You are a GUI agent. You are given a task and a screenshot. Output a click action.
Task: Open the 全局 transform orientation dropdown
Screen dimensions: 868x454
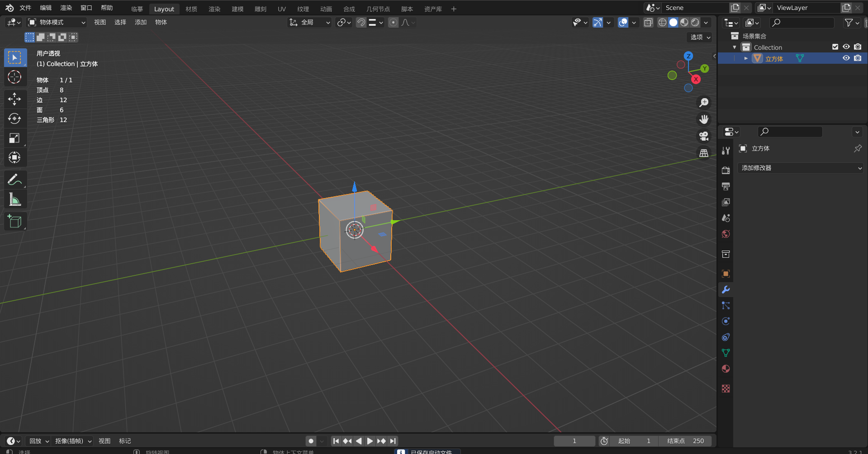310,22
